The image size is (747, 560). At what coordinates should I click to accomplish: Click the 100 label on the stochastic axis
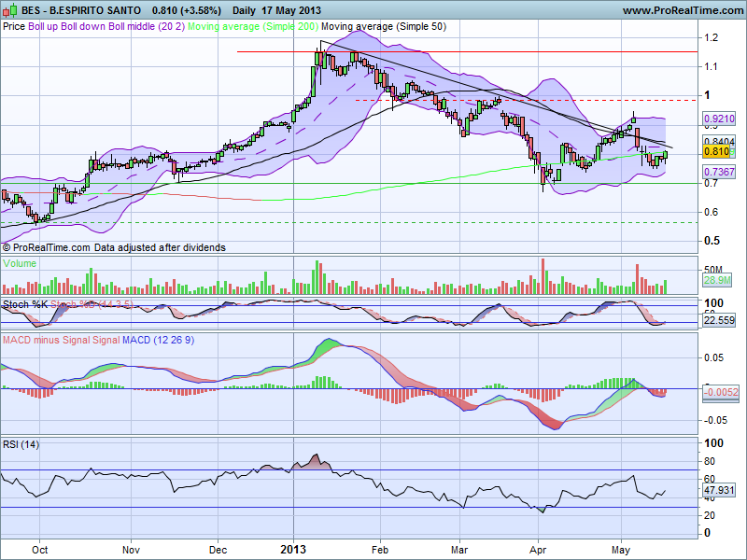[713, 303]
